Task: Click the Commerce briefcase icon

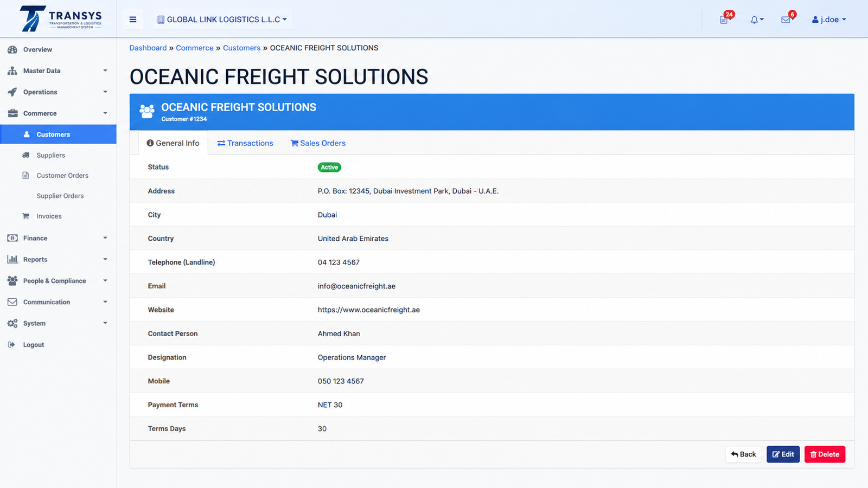Action: [x=12, y=113]
